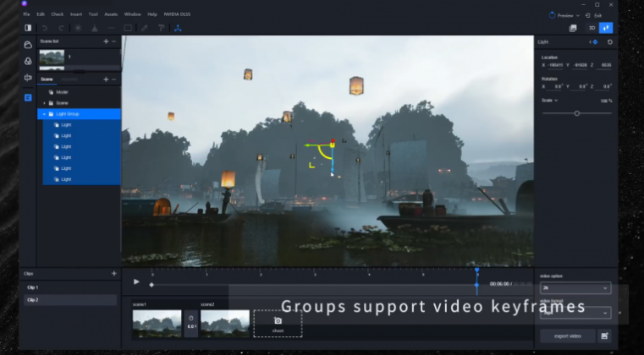
Task: Click the 6.0 transition duration block
Action: pos(191,324)
